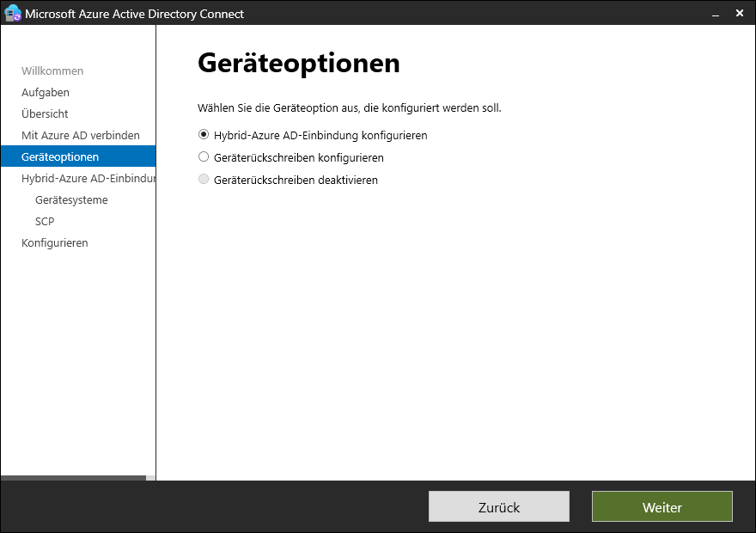Screen dimensions: 756x533
Task: Click the Geräteoptionen page heading
Action: pos(298,63)
